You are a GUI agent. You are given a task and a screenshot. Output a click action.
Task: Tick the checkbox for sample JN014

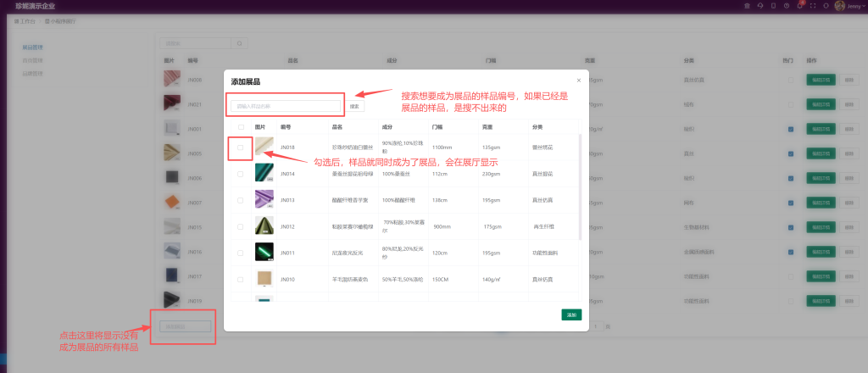(241, 173)
